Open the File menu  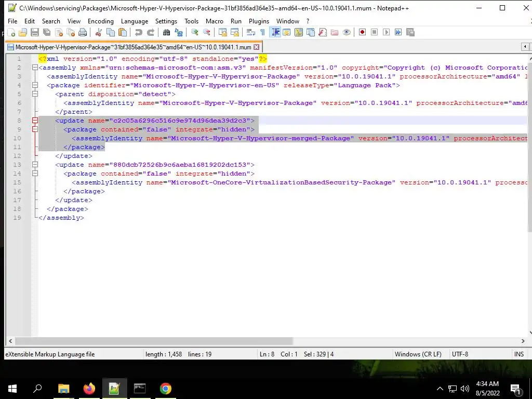click(x=12, y=21)
